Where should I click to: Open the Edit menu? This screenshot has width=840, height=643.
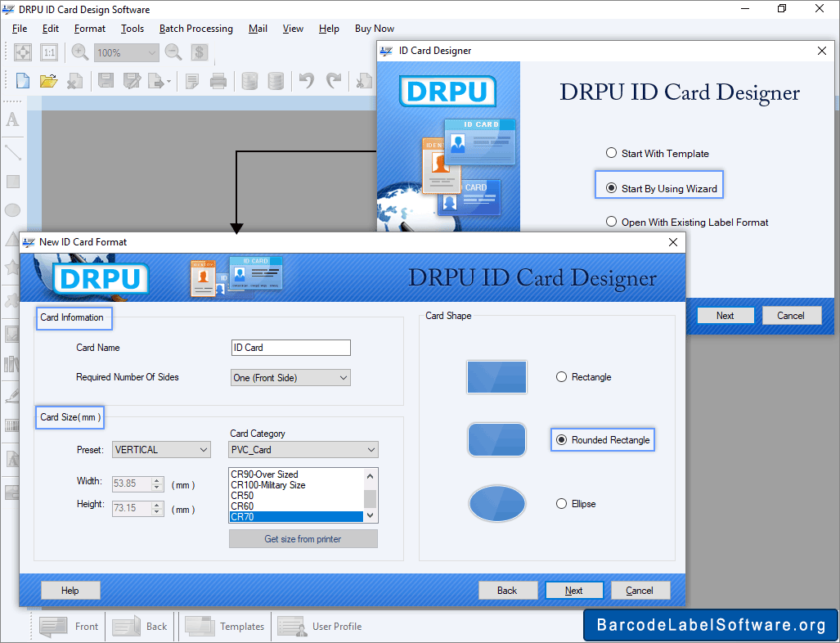click(x=51, y=29)
